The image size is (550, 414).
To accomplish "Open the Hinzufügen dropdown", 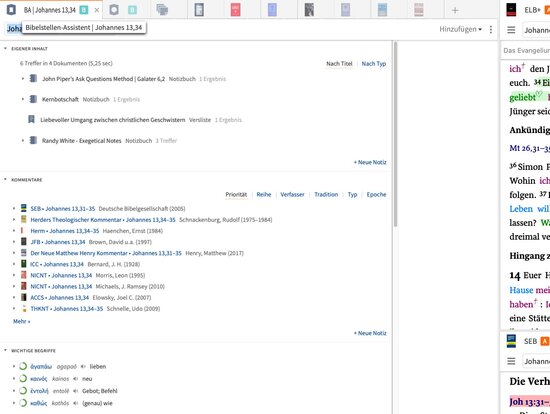I will [x=460, y=29].
